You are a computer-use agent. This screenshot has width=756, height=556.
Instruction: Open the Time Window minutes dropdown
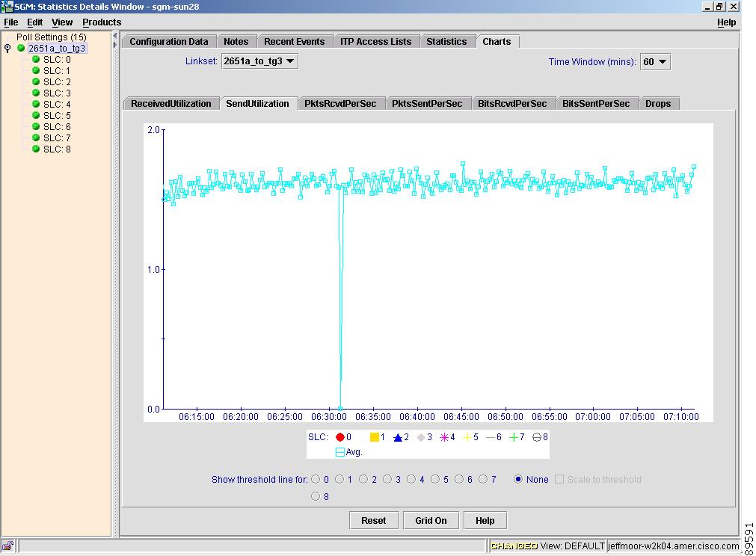tap(655, 62)
